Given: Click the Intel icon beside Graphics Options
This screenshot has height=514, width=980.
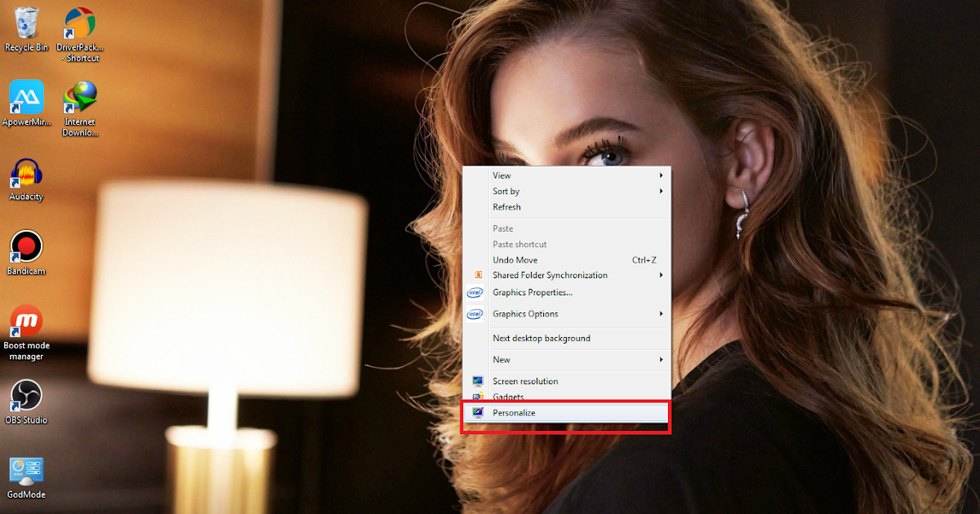Looking at the screenshot, I should point(474,314).
